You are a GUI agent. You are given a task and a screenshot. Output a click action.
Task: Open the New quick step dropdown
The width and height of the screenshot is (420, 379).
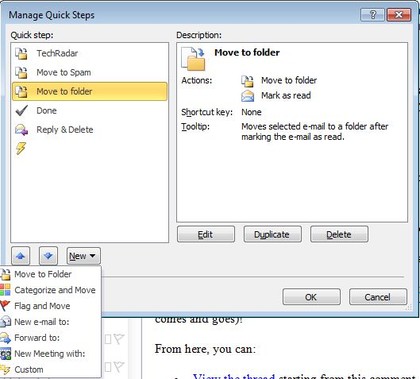point(83,256)
